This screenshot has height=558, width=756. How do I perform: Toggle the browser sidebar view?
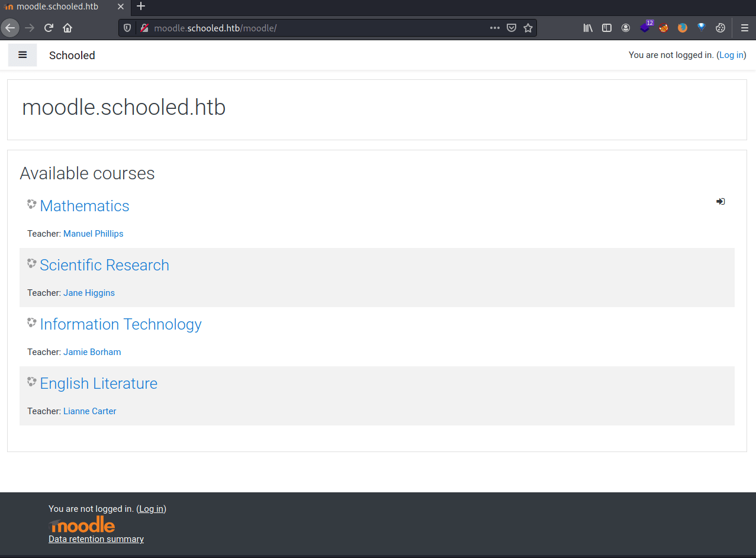[x=607, y=28]
